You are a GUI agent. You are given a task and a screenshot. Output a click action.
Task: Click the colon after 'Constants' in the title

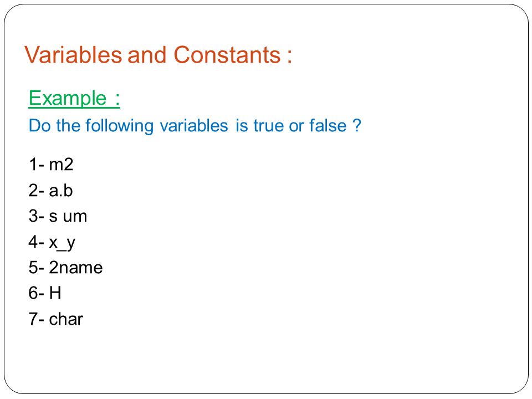click(289, 56)
